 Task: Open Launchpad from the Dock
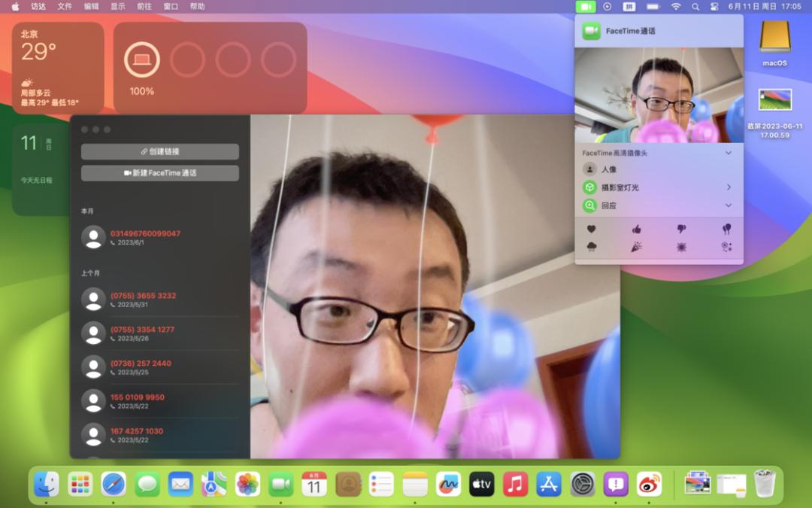point(80,485)
